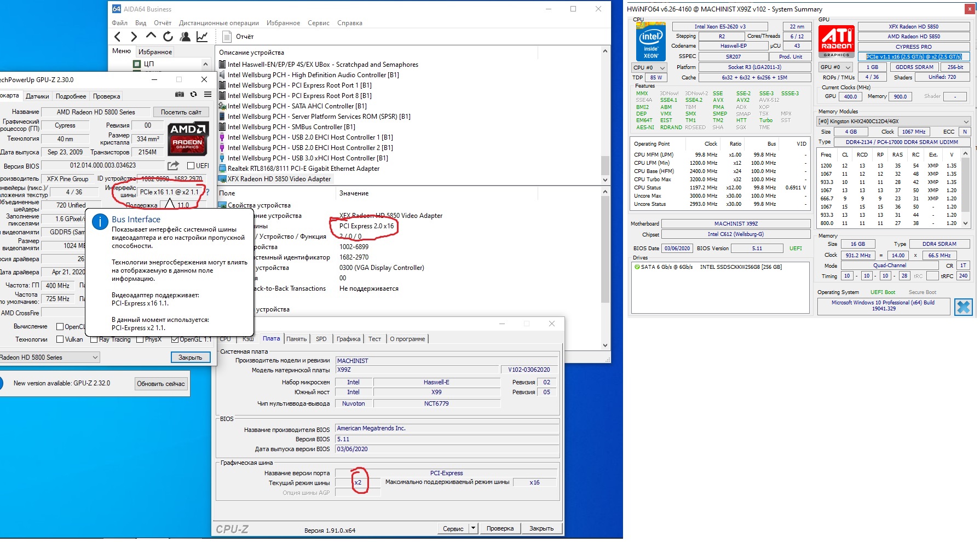The width and height of the screenshot is (980, 542).
Task: Click the Проверка button in CPU-Z
Action: (x=500, y=528)
